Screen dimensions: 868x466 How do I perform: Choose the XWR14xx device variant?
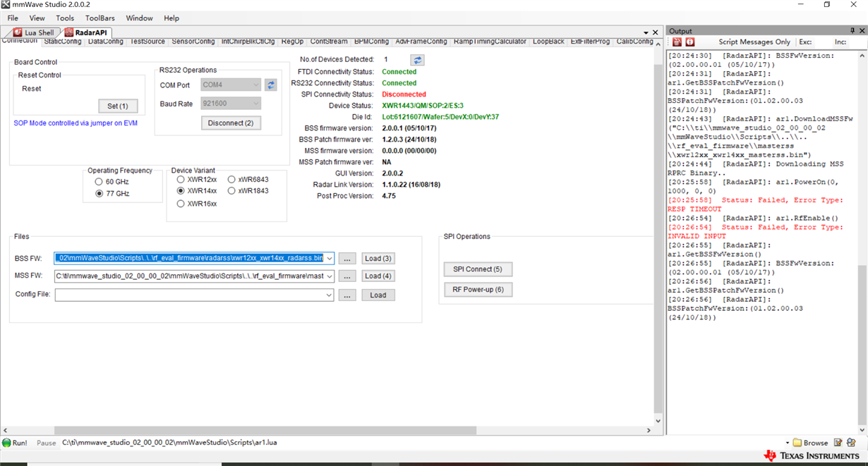198,191
